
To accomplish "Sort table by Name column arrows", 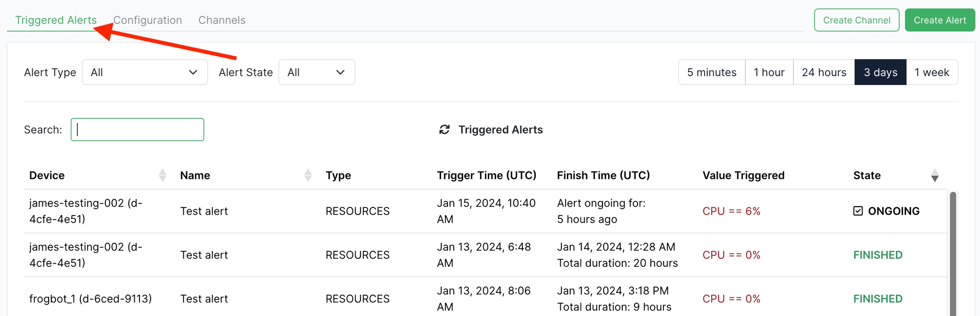I will point(308,175).
